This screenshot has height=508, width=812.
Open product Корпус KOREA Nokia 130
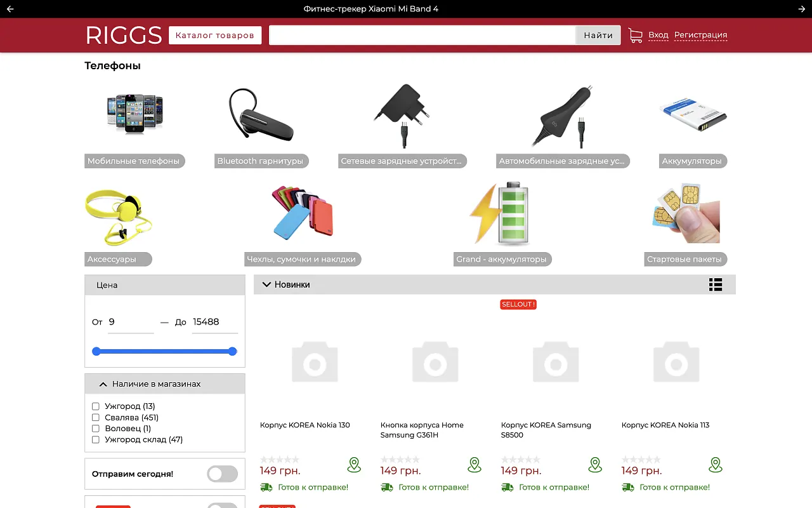pos(305,425)
